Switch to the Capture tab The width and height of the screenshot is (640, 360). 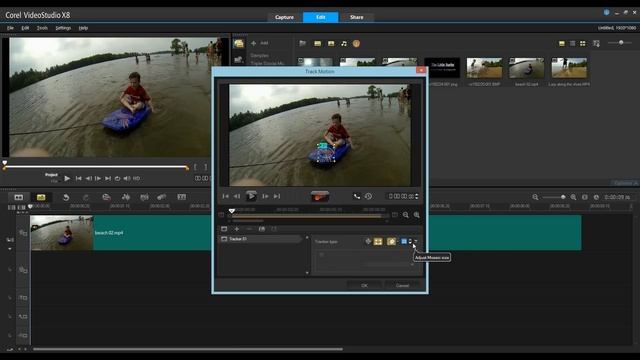click(284, 17)
